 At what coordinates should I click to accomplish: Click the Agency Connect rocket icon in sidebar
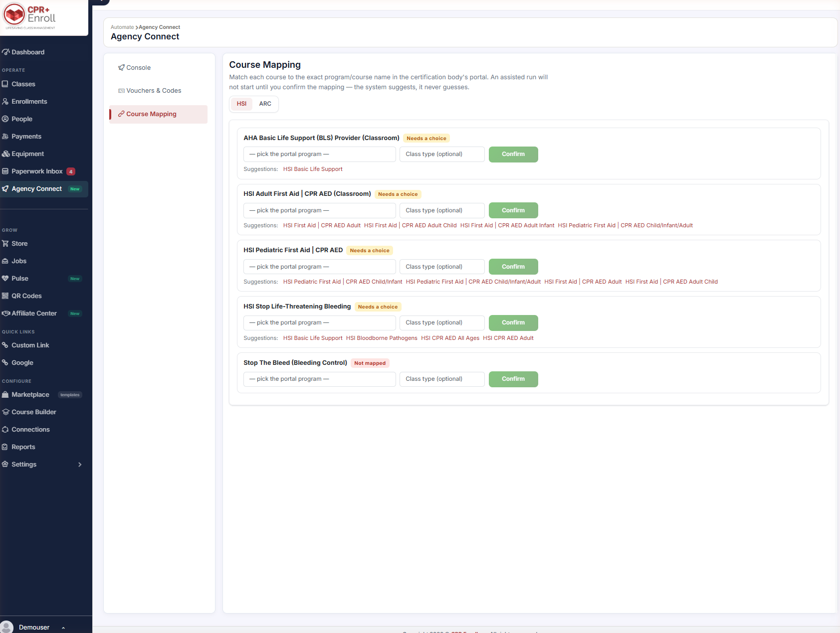pos(5,189)
